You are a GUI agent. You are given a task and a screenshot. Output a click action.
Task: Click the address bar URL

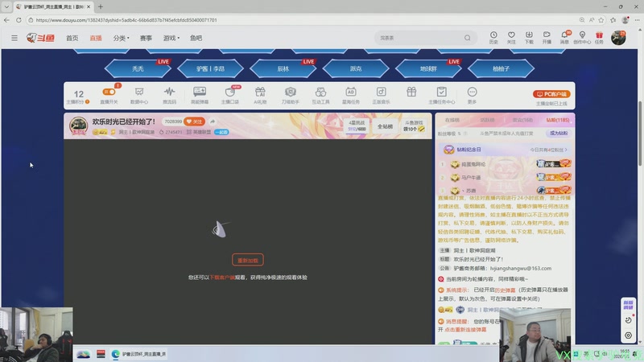tap(126, 19)
